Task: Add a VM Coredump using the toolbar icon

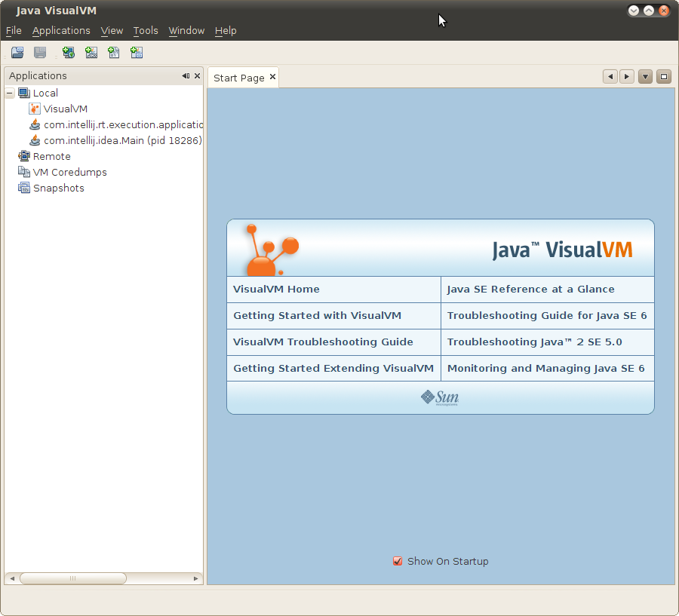Action: [x=113, y=52]
